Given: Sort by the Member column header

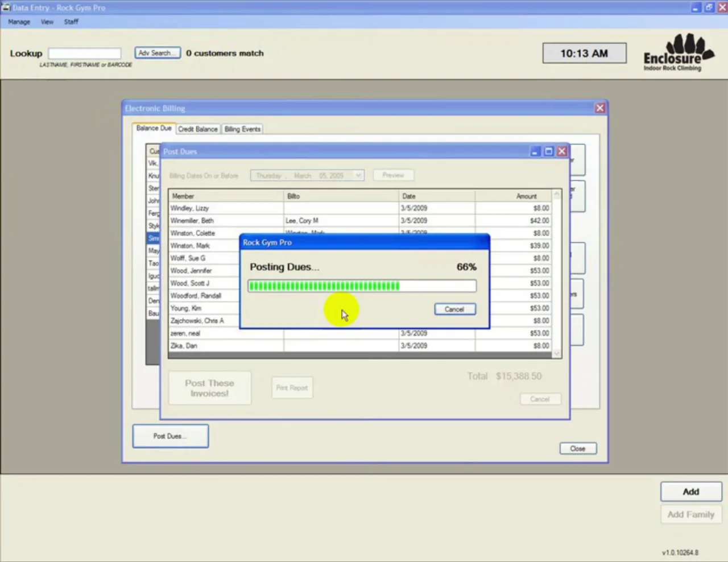Looking at the screenshot, I should (226, 196).
